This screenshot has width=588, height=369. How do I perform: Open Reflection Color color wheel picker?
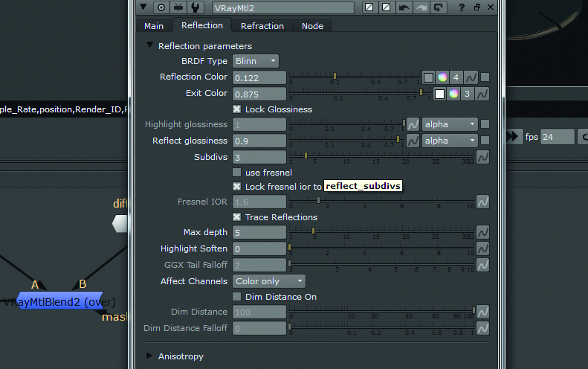pos(442,77)
